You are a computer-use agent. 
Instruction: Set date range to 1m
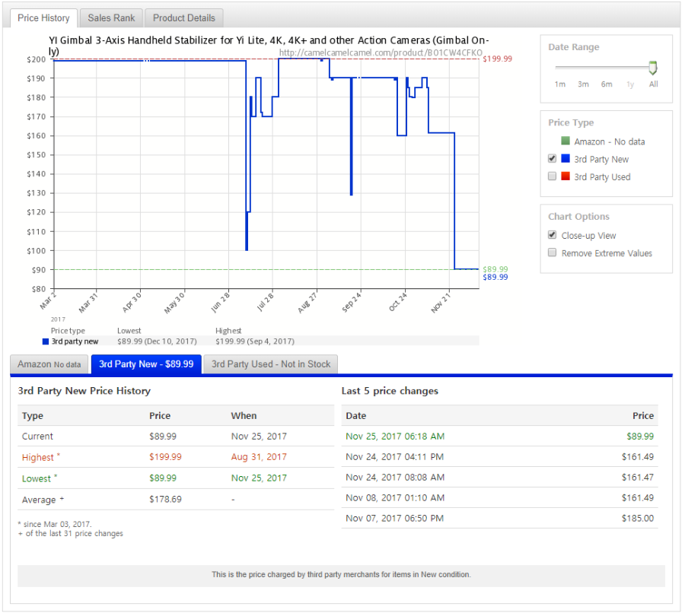click(x=560, y=84)
